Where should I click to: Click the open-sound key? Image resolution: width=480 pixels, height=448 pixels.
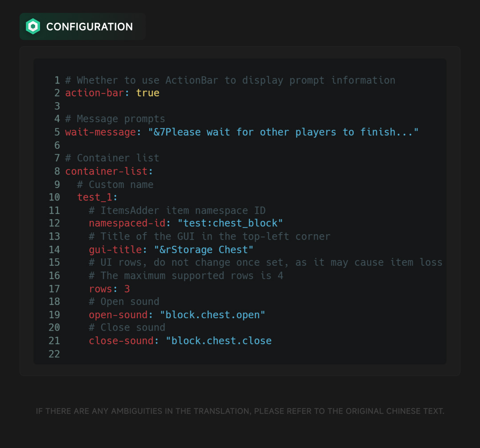(x=118, y=315)
